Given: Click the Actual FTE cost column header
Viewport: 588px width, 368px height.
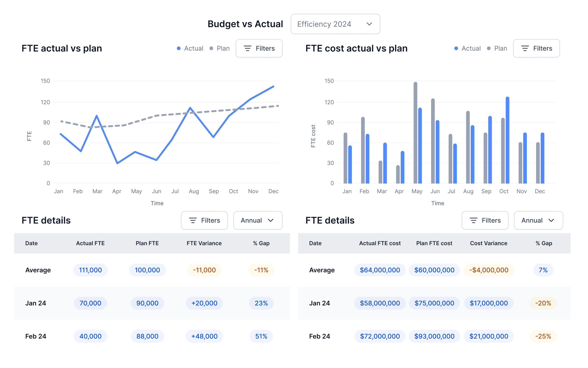Looking at the screenshot, I should pos(380,243).
